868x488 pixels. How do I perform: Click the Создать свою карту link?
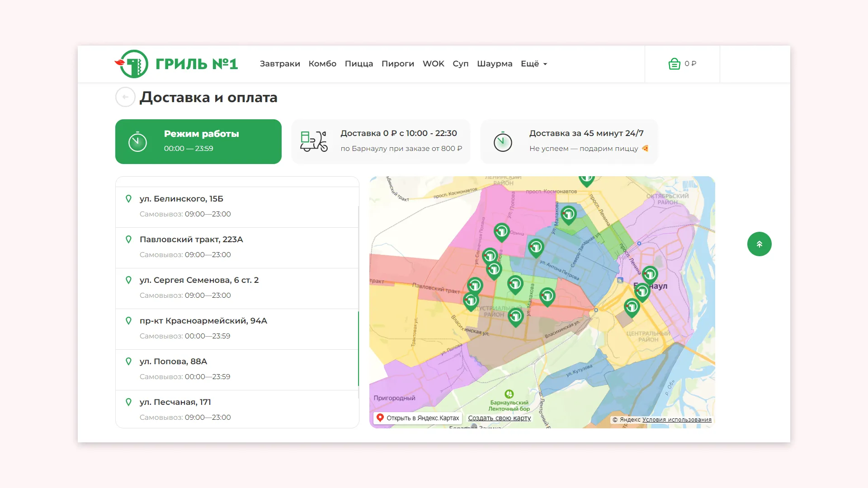(x=499, y=418)
